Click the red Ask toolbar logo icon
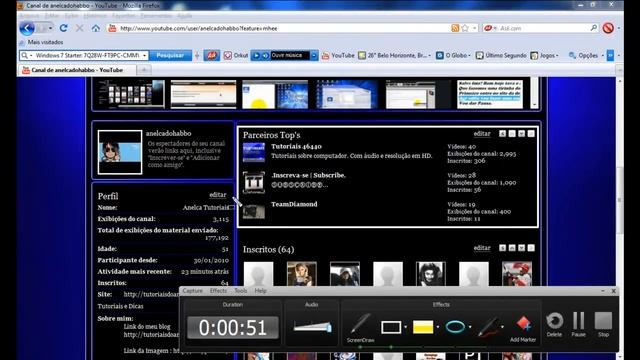 [x=211, y=55]
